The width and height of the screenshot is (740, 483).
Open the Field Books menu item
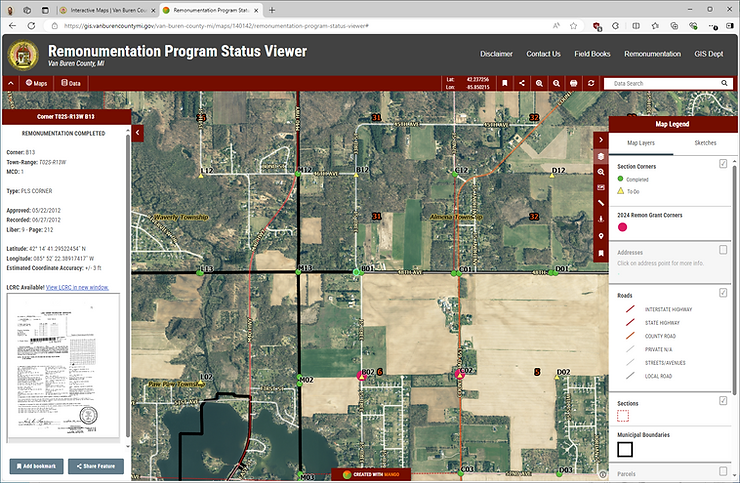coord(591,54)
